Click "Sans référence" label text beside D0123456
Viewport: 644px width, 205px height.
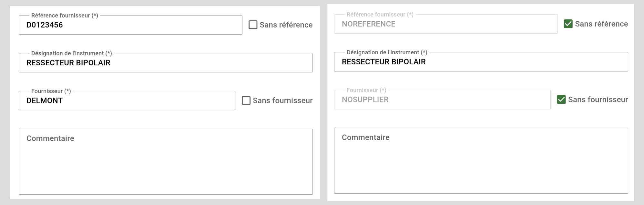pos(286,25)
